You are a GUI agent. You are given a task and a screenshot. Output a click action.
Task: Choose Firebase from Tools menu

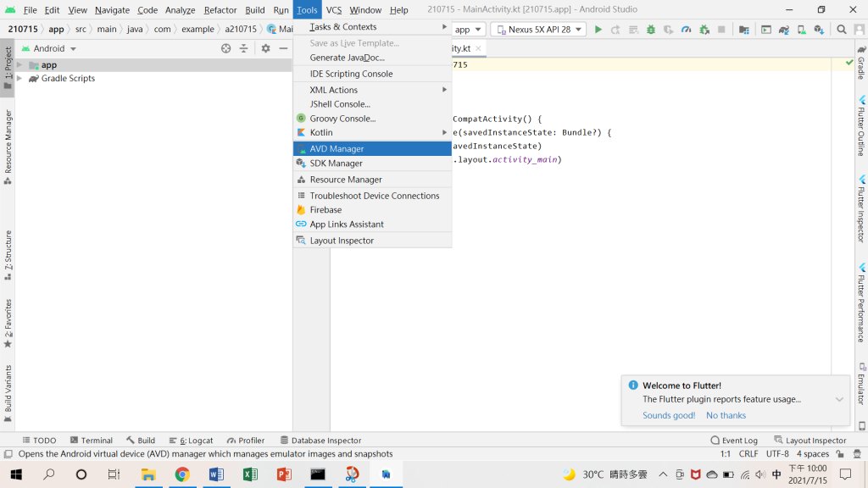[x=372, y=210]
